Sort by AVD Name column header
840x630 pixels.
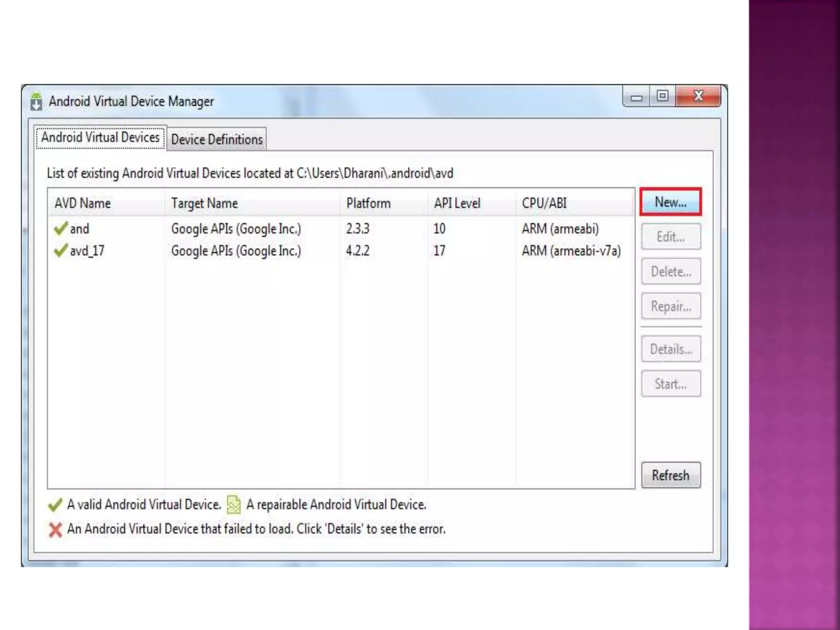pyautogui.click(x=83, y=203)
